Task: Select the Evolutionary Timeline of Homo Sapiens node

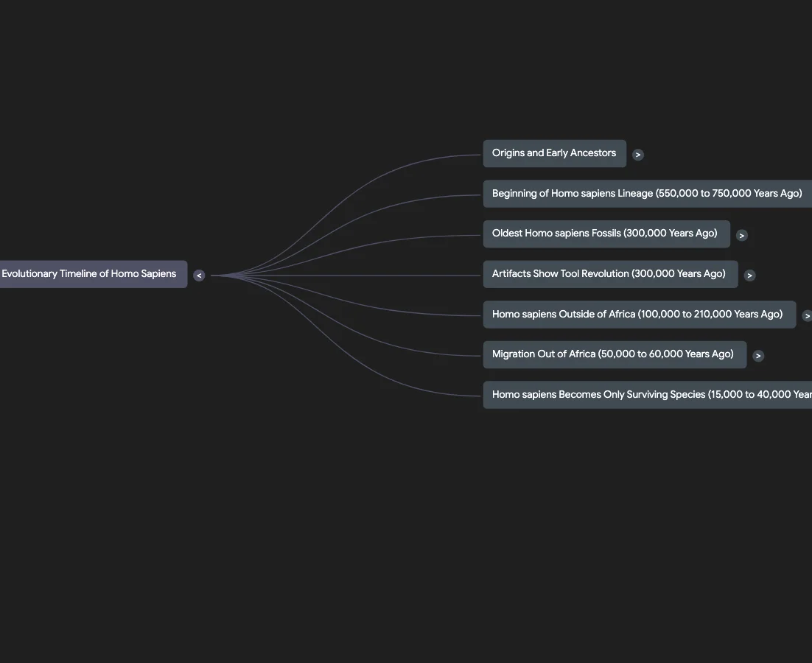Action: click(88, 273)
